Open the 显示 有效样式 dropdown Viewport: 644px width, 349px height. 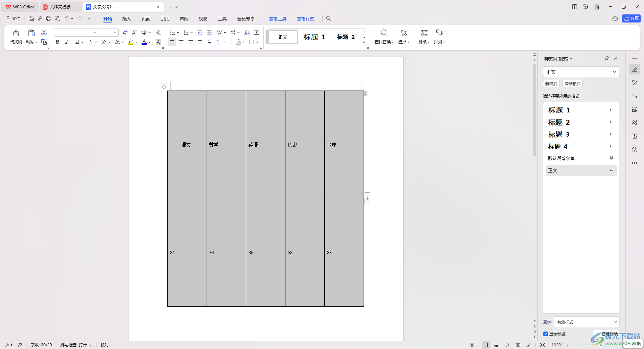coord(586,322)
